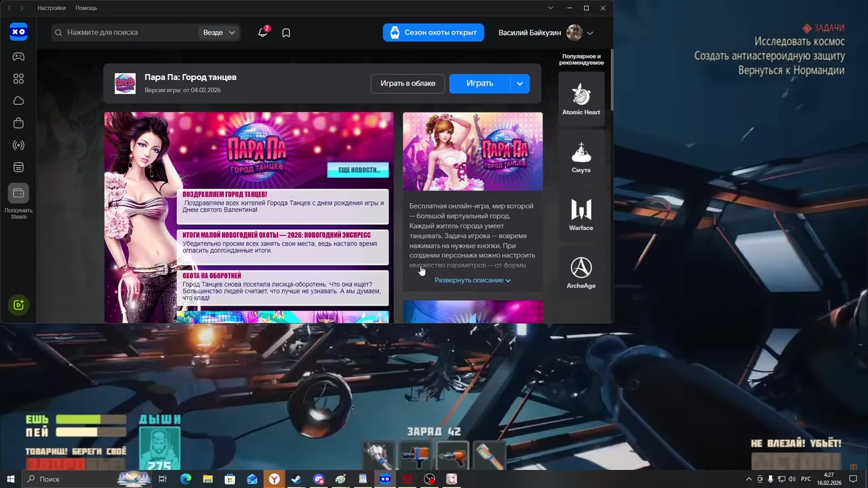
Task: Show hidden system tray icons
Action: point(747,479)
